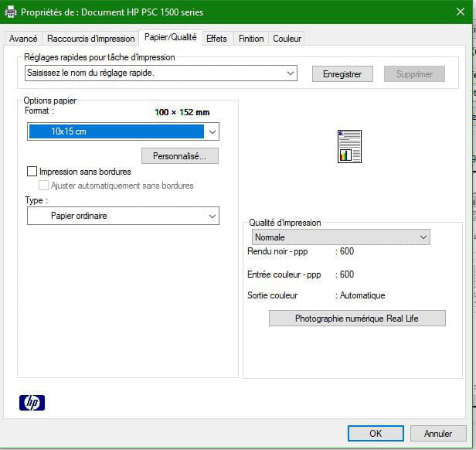
Task: Switch to the Couleur tab
Action: (287, 39)
